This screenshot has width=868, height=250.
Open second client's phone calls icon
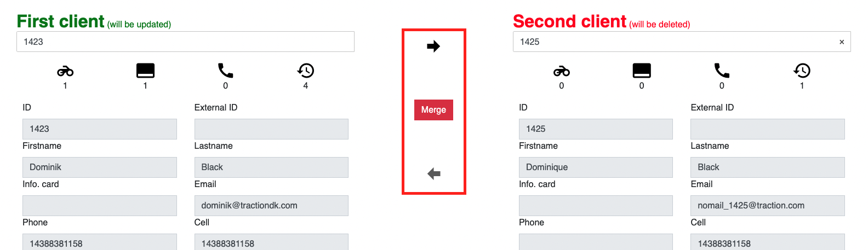point(722,71)
